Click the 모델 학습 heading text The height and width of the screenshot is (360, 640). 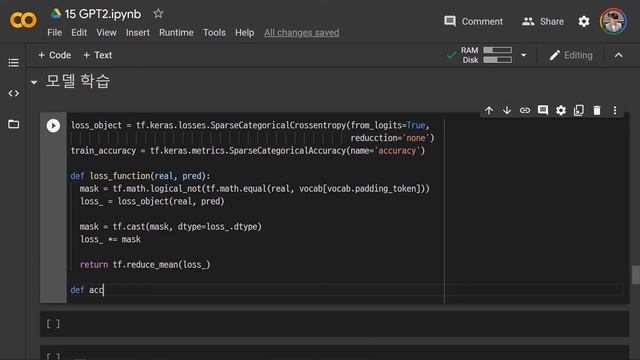tap(78, 81)
